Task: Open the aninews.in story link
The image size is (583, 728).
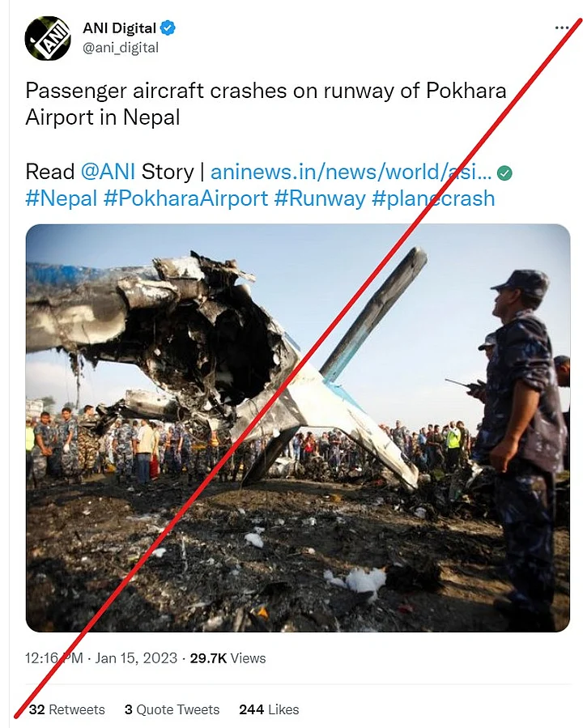Action: (x=351, y=172)
